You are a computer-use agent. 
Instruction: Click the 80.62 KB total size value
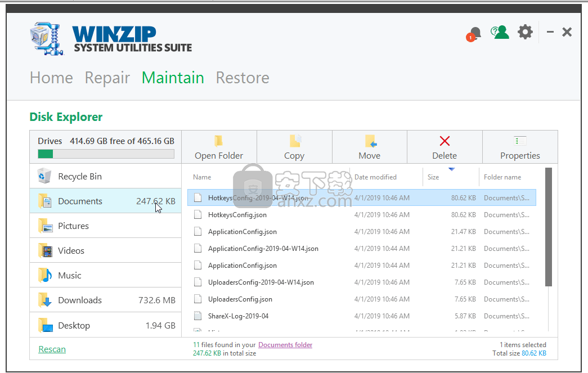coord(534,353)
